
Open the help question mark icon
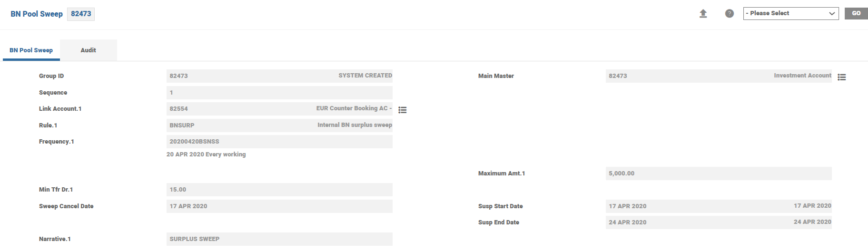point(729,14)
